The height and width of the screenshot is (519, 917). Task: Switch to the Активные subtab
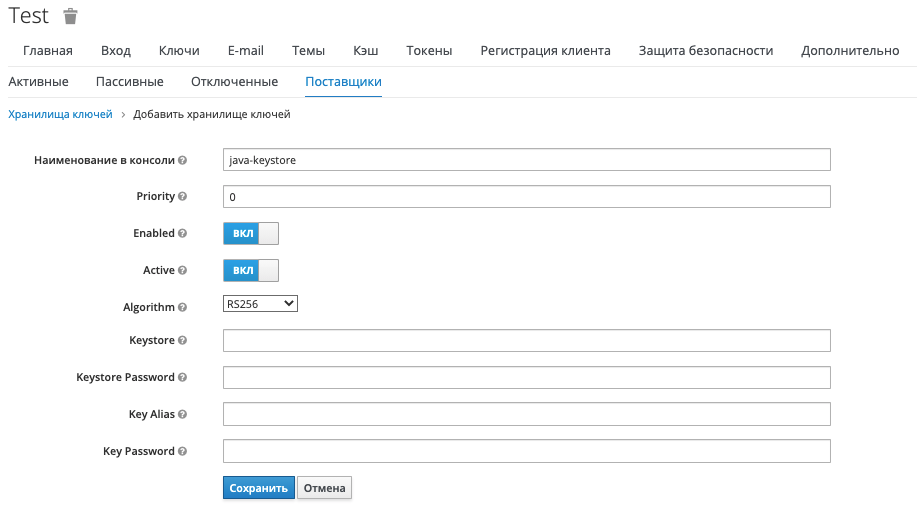[38, 82]
